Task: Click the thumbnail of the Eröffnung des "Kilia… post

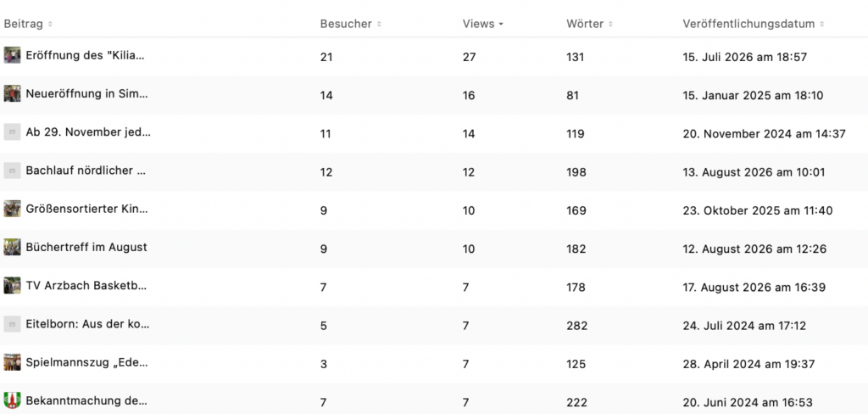Action: click(x=12, y=55)
